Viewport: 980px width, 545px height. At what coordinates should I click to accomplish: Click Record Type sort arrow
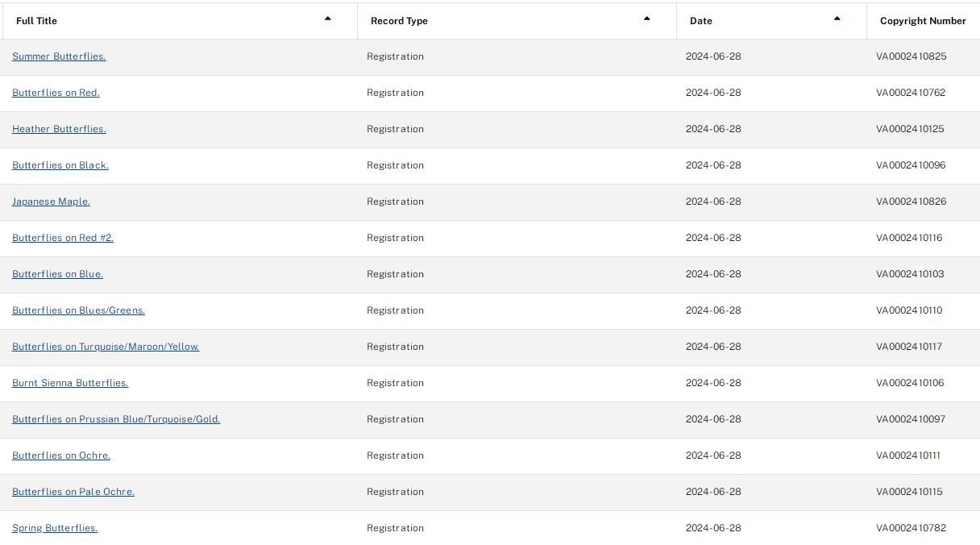(646, 19)
